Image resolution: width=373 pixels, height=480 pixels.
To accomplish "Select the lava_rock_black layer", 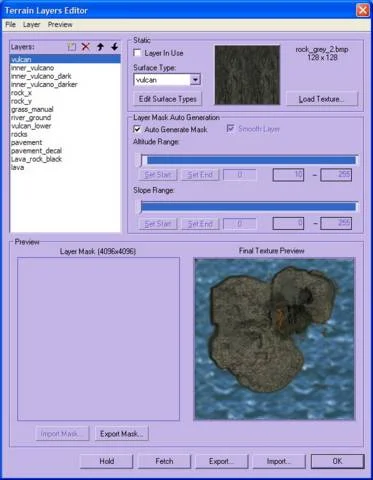I will point(36,159).
